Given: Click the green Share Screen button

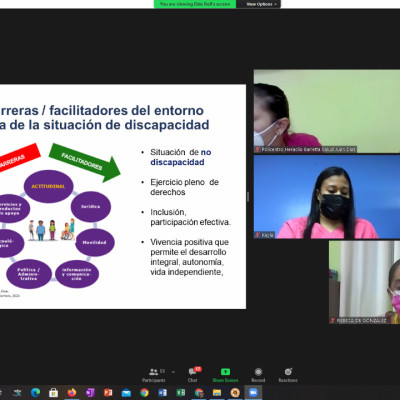Looking at the screenshot, I should [x=225, y=375].
